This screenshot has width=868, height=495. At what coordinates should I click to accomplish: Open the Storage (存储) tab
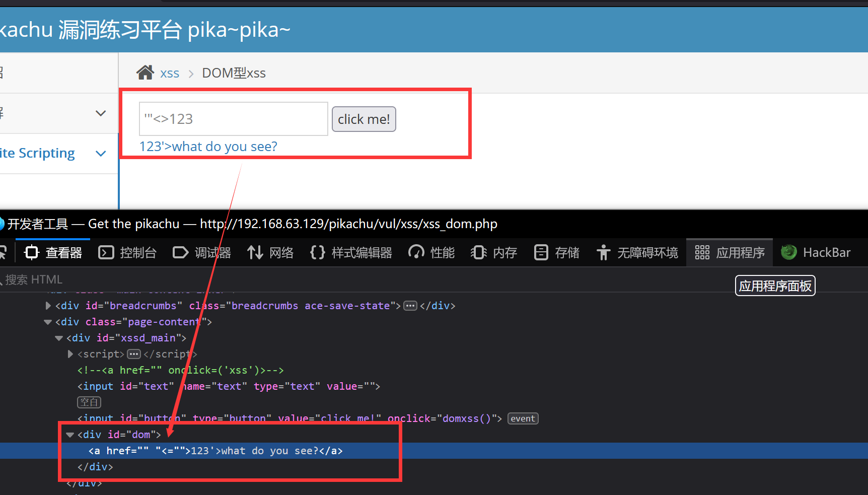(557, 252)
